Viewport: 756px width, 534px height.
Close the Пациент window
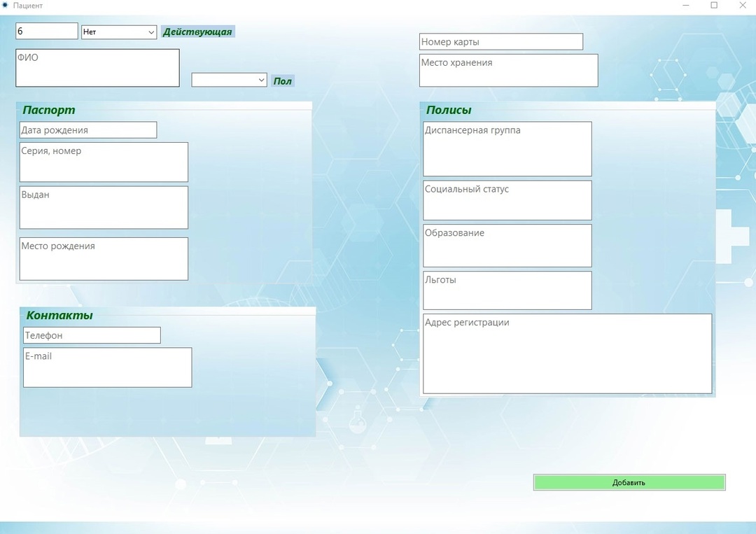click(x=743, y=6)
